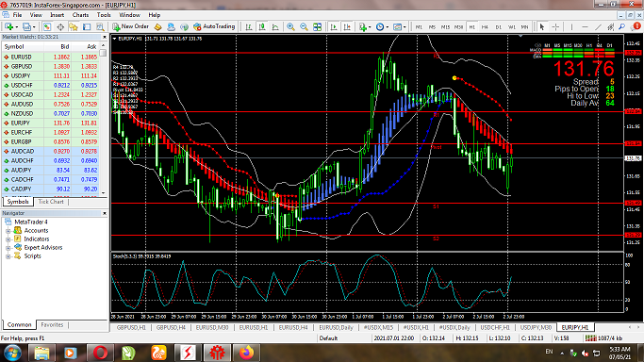Open the GBPUSD,H4 chart tab
The image size is (644, 362).
click(171, 327)
